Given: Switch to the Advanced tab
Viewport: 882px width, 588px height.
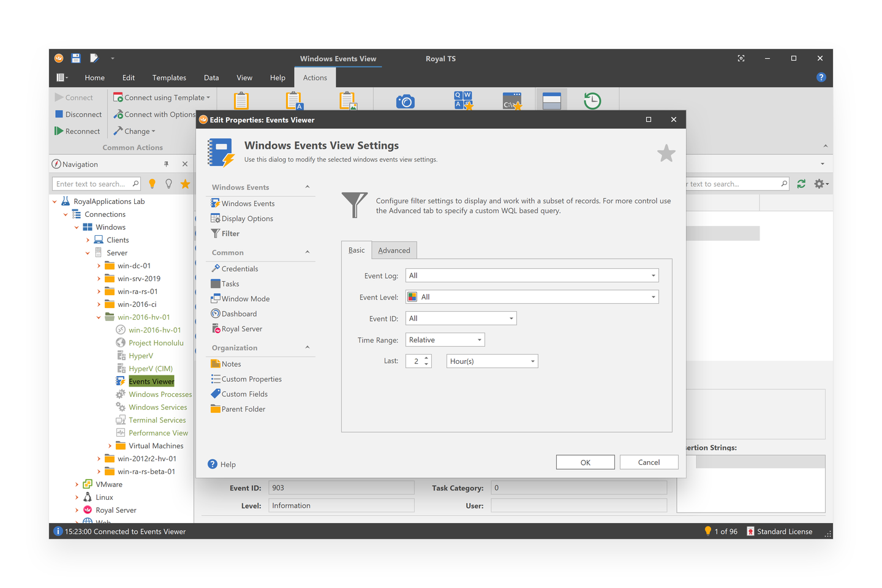Looking at the screenshot, I should coord(394,251).
